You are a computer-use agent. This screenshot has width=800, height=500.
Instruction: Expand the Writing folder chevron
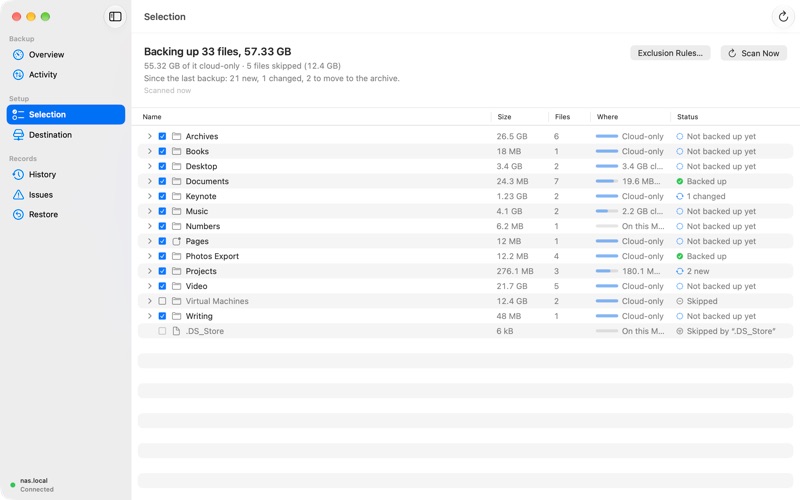(x=149, y=316)
